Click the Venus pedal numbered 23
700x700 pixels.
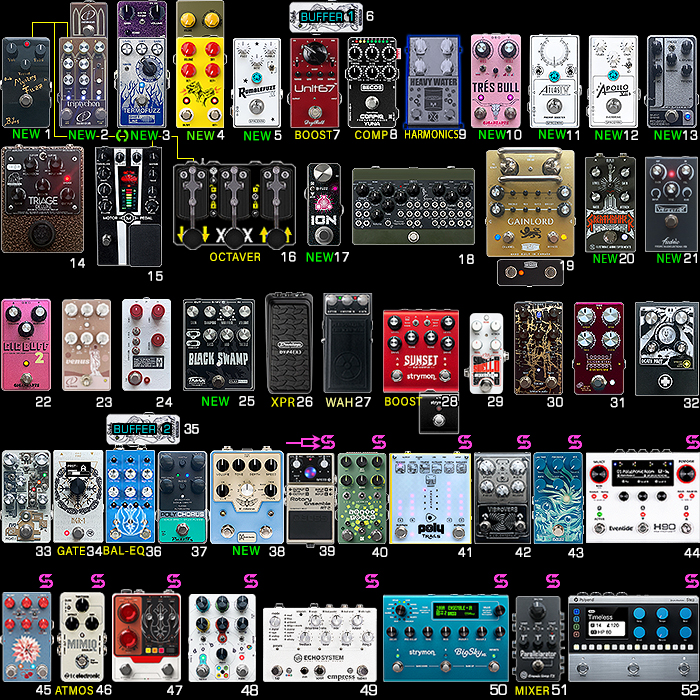(86, 345)
